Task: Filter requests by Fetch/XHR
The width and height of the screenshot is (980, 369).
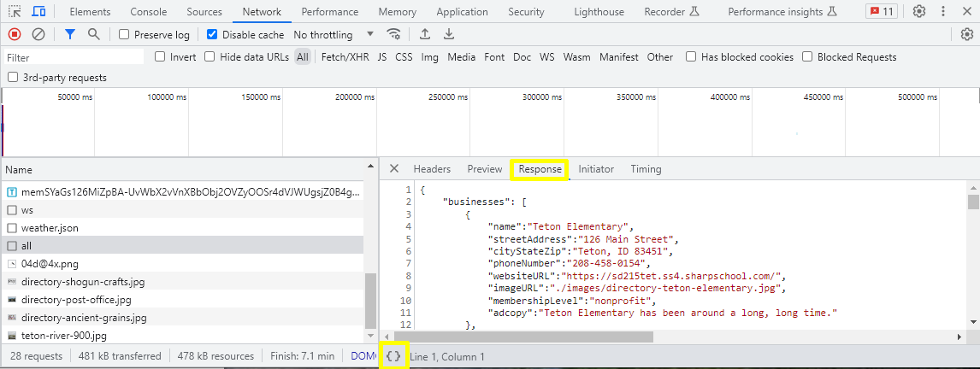Action: (345, 57)
